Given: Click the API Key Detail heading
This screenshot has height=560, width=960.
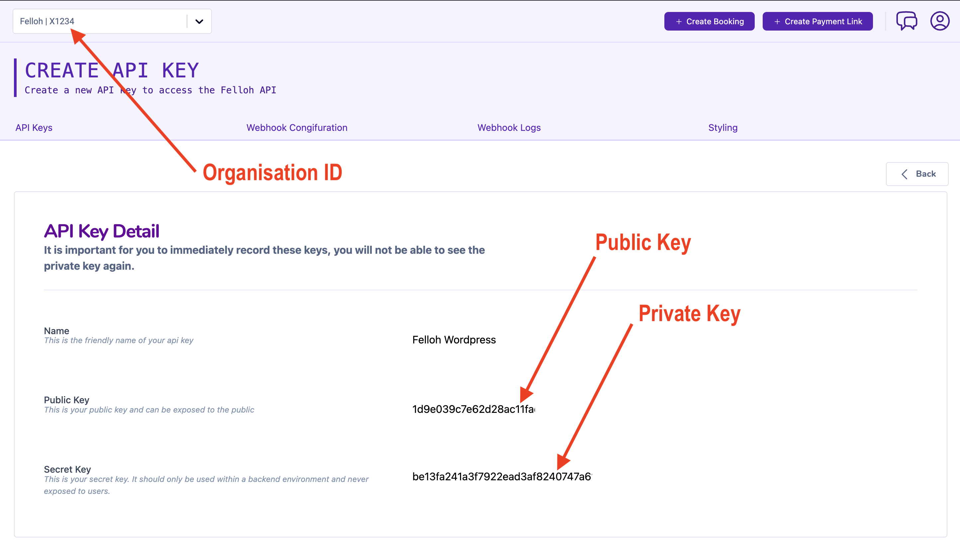Looking at the screenshot, I should [x=101, y=231].
